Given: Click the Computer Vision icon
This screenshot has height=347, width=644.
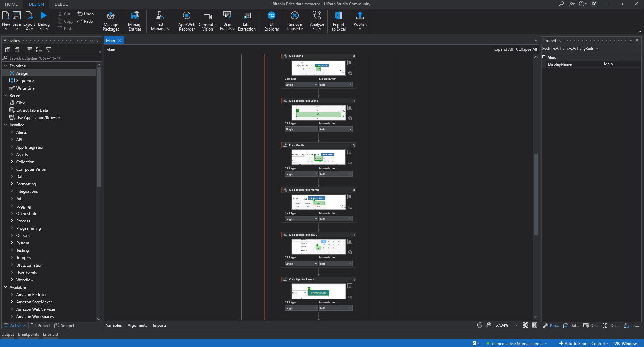Looking at the screenshot, I should point(207,21).
